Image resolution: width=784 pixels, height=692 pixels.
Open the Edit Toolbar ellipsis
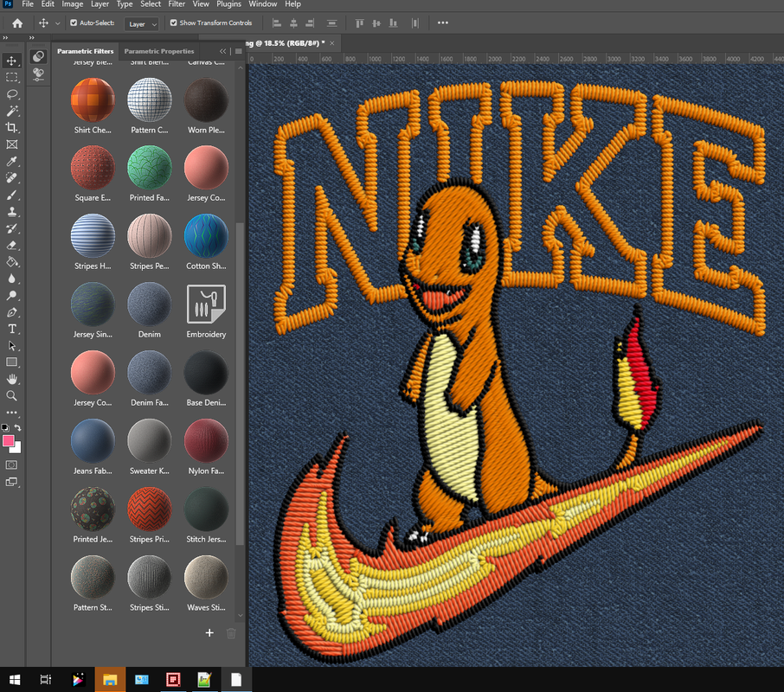click(11, 413)
